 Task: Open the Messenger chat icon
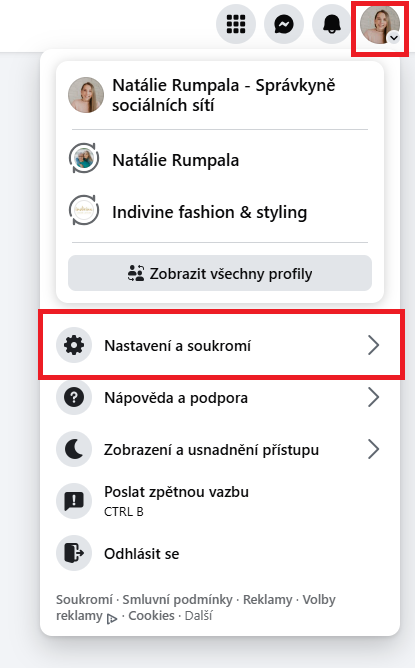[284, 24]
